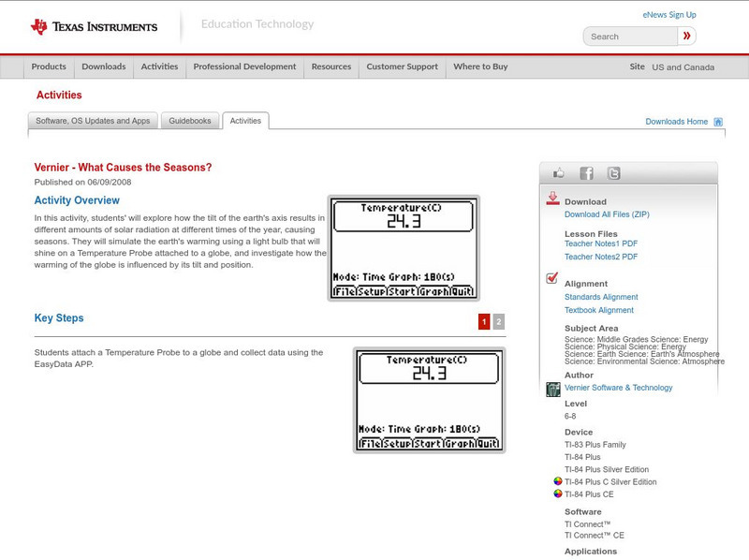
Task: Open the Products menu
Action: click(x=49, y=66)
